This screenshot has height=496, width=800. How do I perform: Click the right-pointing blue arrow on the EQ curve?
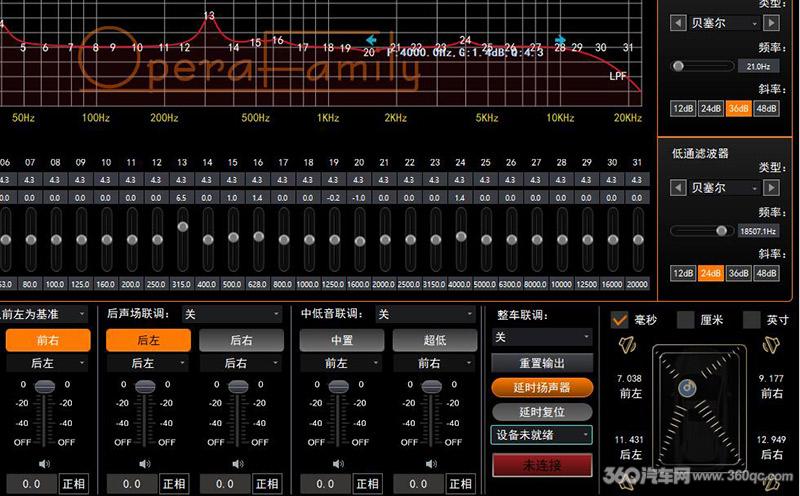tap(560, 39)
